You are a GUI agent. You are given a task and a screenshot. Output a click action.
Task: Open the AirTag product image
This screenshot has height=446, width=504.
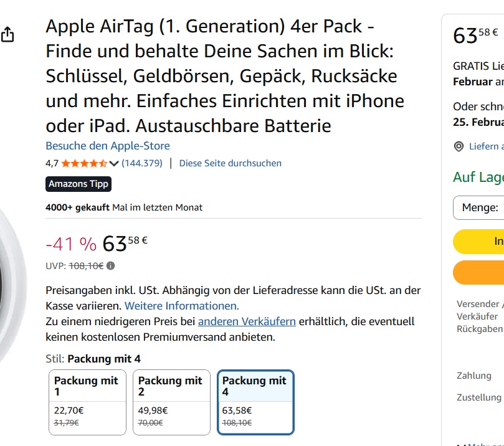[12, 280]
